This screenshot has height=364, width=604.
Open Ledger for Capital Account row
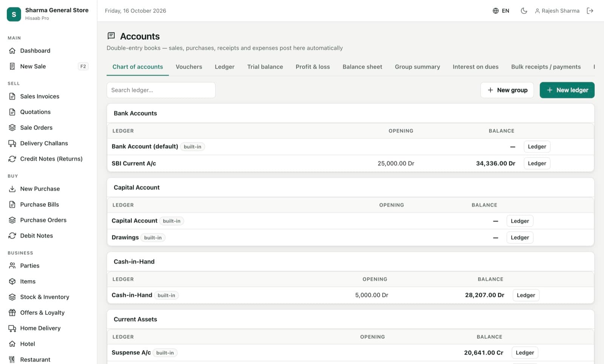pyautogui.click(x=520, y=221)
